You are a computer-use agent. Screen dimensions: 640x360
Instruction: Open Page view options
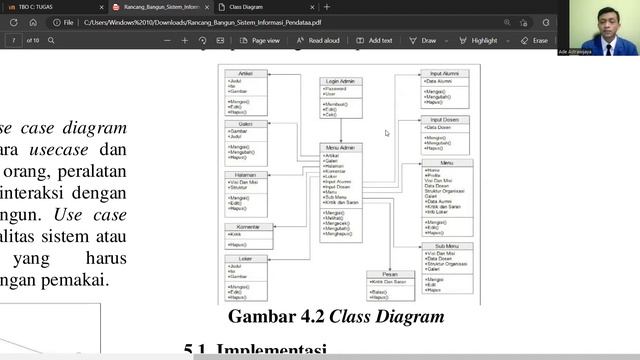tap(260, 40)
